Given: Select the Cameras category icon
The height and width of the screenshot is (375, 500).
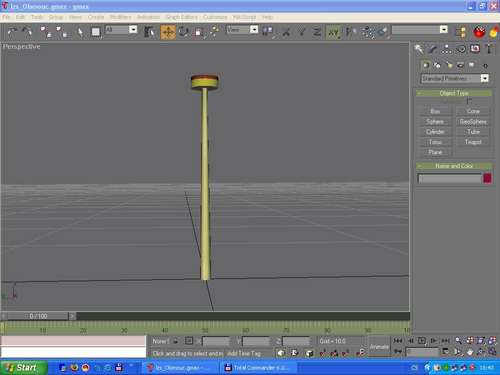Looking at the screenshot, I should point(460,65).
